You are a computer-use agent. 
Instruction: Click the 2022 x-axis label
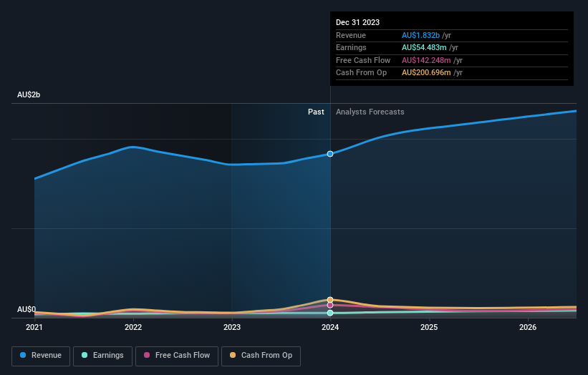[133, 327]
